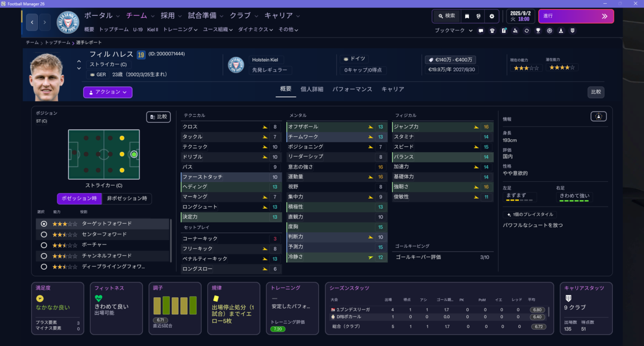Open the training cone shortcut icon

click(x=561, y=31)
